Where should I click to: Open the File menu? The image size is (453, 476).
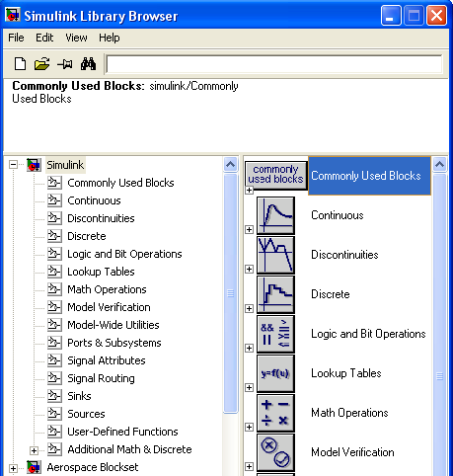coord(16,38)
